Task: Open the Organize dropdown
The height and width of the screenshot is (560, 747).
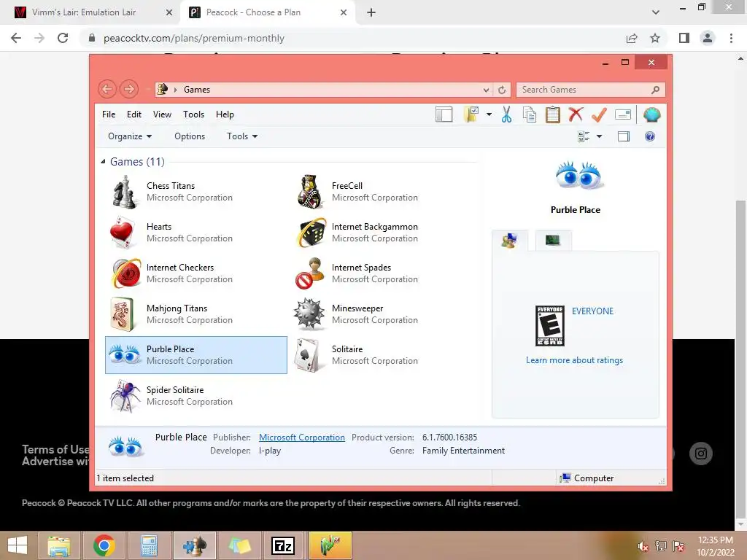Action: pyautogui.click(x=130, y=136)
